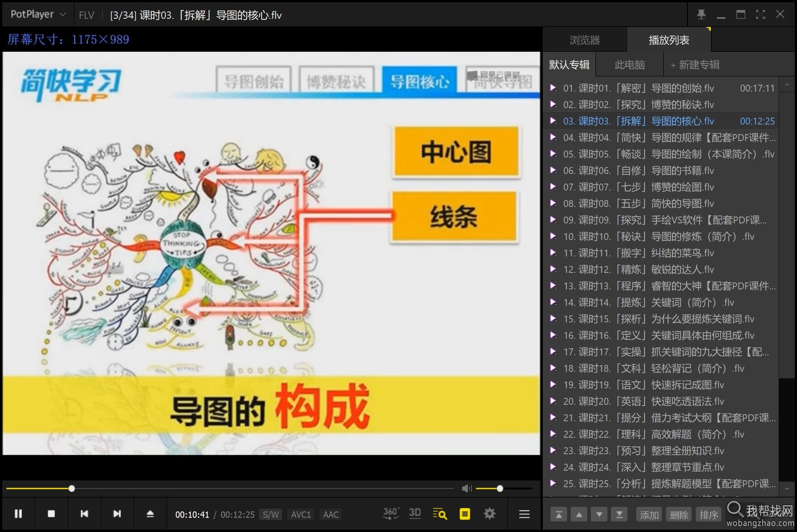Click the 排序 sort button

tap(709, 515)
